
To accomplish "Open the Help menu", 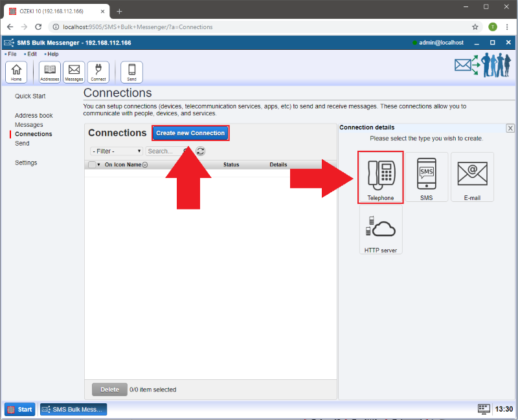I will pyautogui.click(x=52, y=54).
